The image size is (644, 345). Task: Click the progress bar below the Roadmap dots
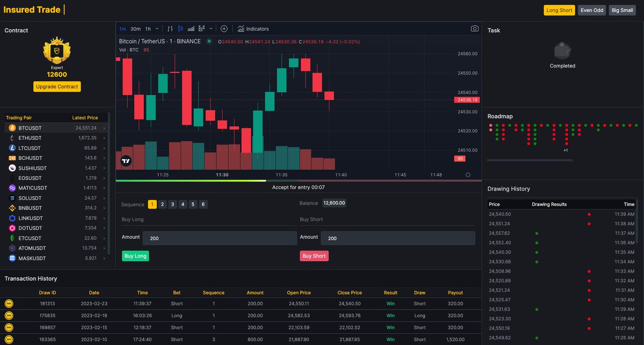531,159
